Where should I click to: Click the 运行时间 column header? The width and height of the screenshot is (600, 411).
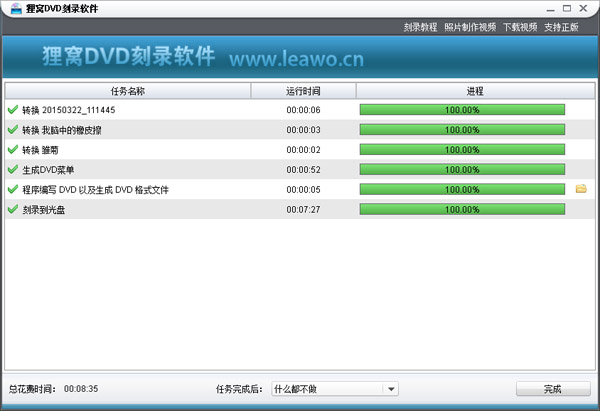pyautogui.click(x=303, y=91)
